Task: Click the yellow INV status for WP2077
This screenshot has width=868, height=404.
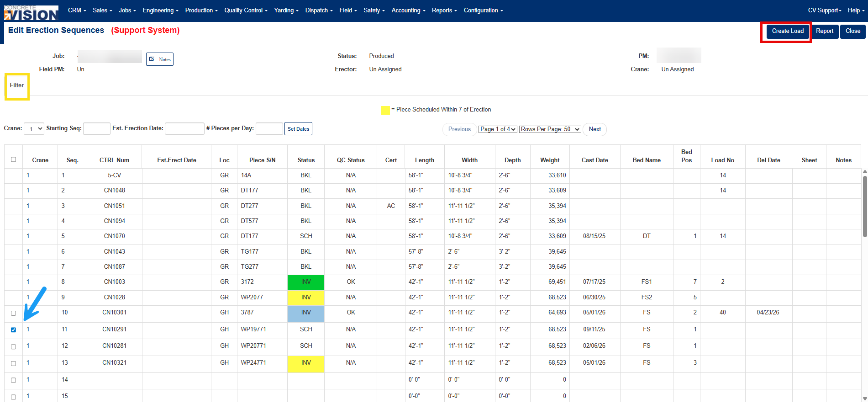Action: 306,298
